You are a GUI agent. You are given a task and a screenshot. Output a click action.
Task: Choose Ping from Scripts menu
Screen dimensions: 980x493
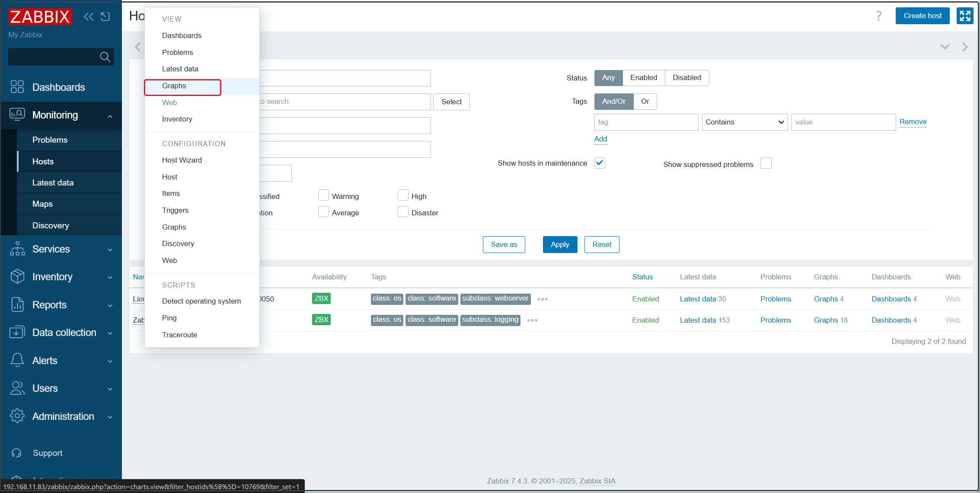coord(169,318)
